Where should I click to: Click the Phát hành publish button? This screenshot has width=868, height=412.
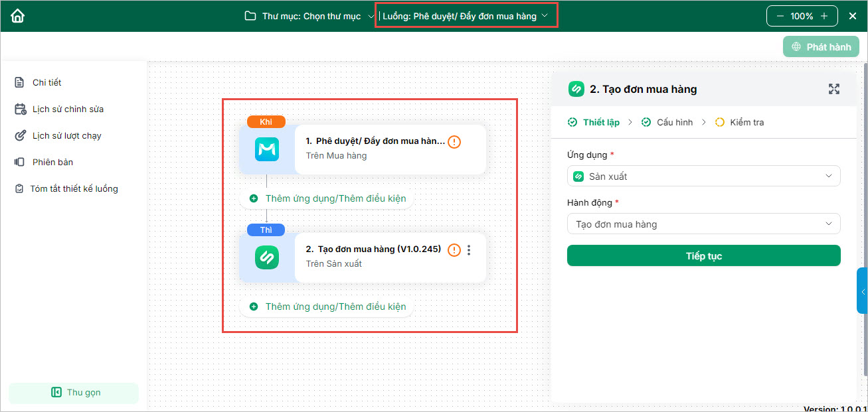point(822,47)
